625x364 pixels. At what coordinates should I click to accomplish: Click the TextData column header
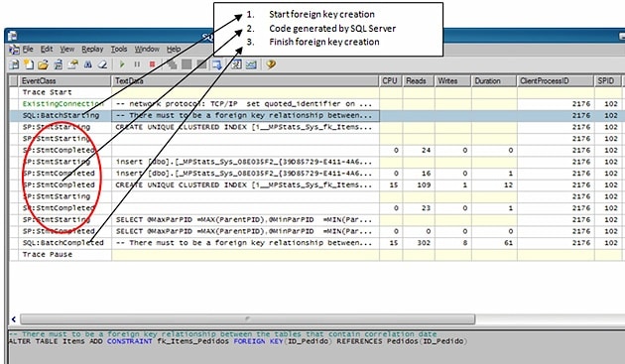pos(245,81)
